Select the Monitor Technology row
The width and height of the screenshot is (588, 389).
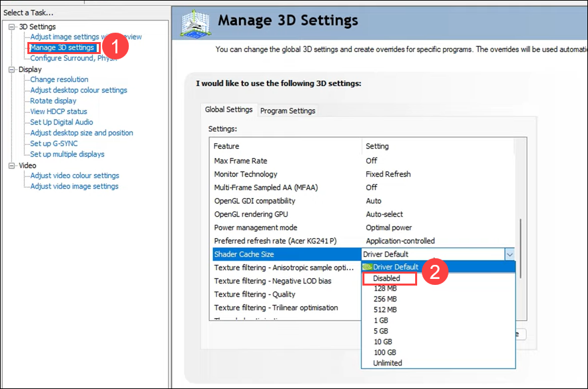click(362, 174)
